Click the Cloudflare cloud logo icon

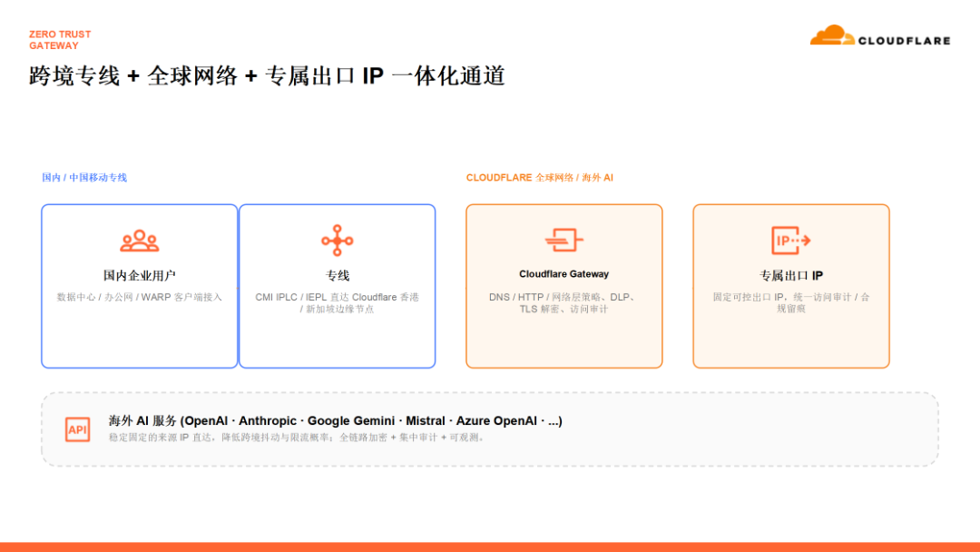click(x=832, y=35)
